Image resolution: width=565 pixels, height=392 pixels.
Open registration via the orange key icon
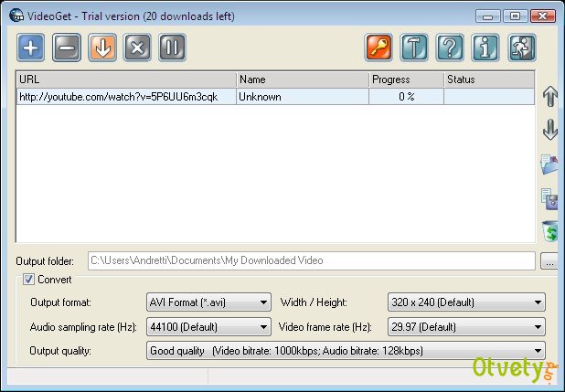(x=378, y=48)
